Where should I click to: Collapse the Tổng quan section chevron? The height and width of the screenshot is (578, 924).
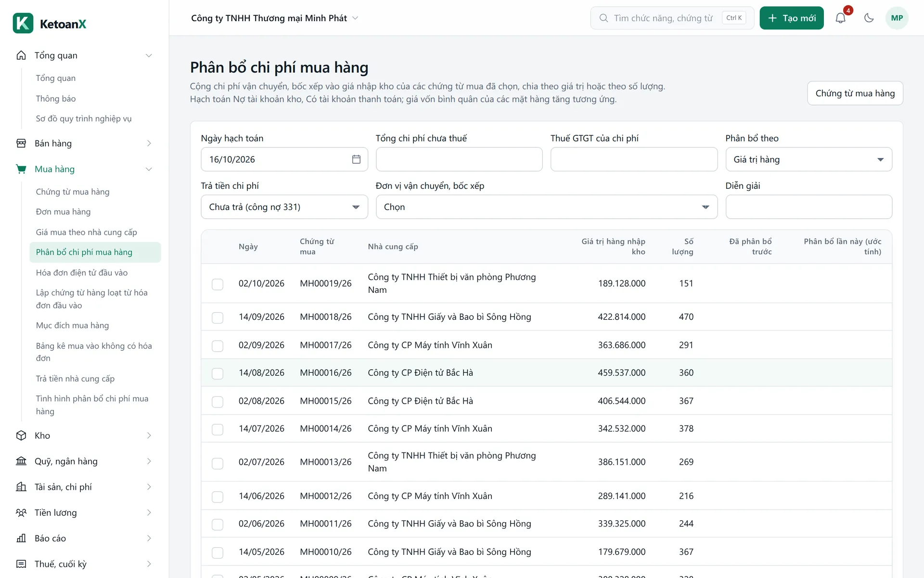[x=149, y=55]
